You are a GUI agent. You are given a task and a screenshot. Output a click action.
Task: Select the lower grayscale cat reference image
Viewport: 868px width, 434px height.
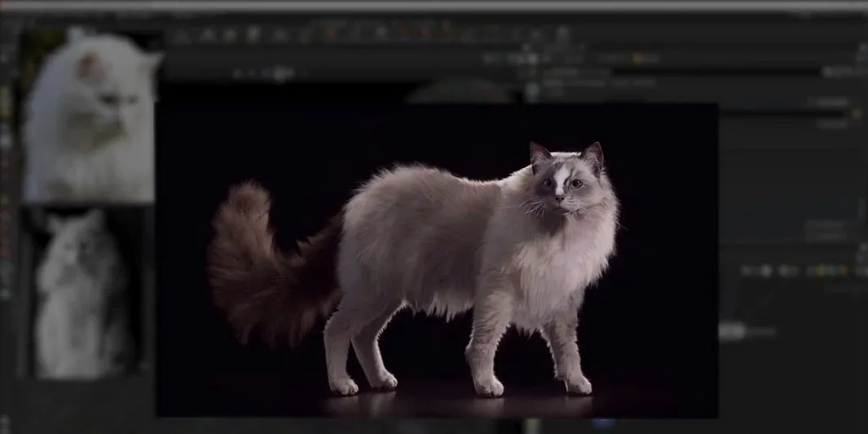click(86, 292)
